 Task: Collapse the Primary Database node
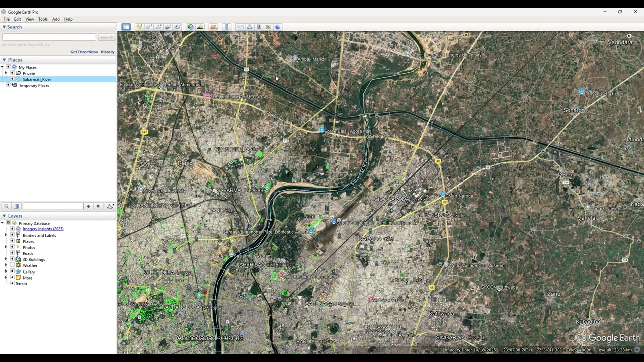click(2, 223)
